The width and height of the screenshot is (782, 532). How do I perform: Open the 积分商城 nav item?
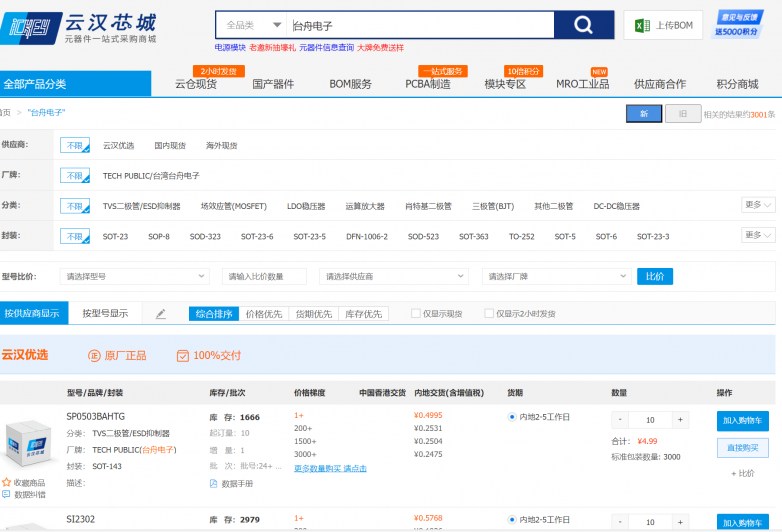click(x=737, y=84)
